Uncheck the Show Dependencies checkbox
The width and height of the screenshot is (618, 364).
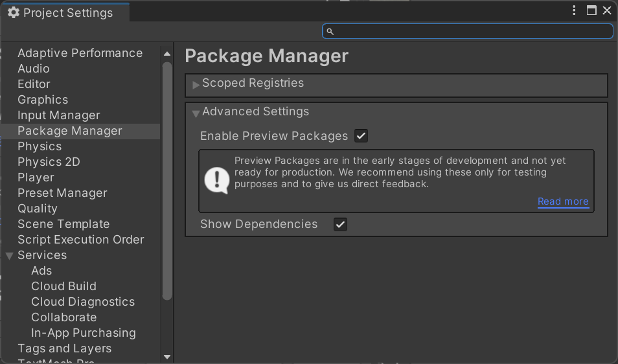(x=340, y=224)
